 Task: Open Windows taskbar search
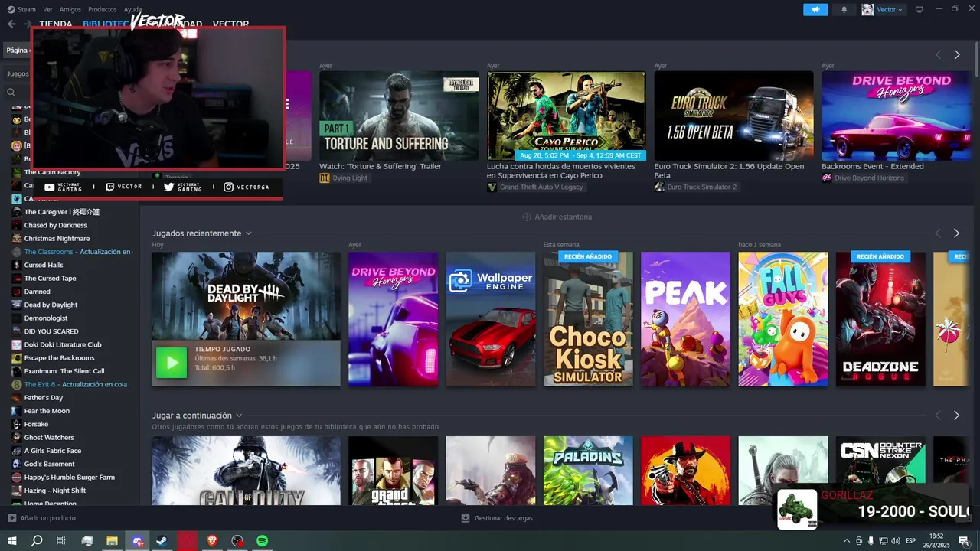coord(36,541)
